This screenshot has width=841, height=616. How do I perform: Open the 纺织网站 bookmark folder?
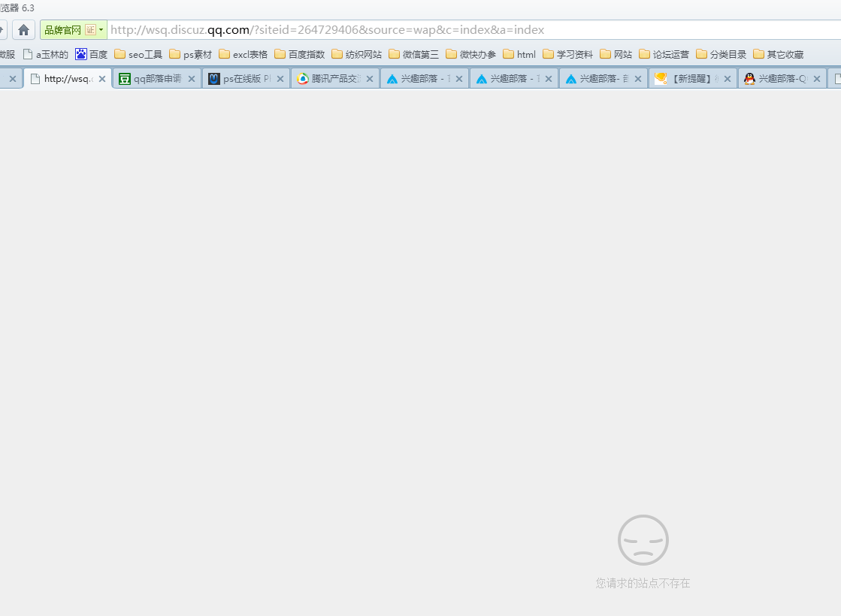pyautogui.click(x=357, y=54)
